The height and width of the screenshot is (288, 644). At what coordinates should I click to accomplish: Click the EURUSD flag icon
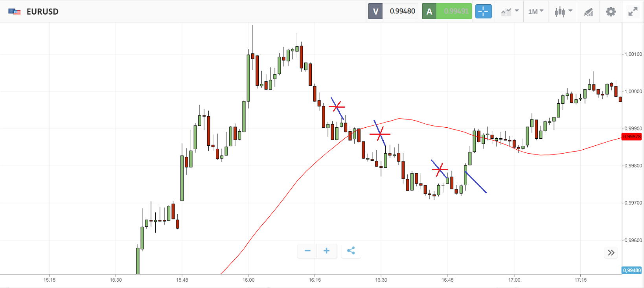point(15,12)
